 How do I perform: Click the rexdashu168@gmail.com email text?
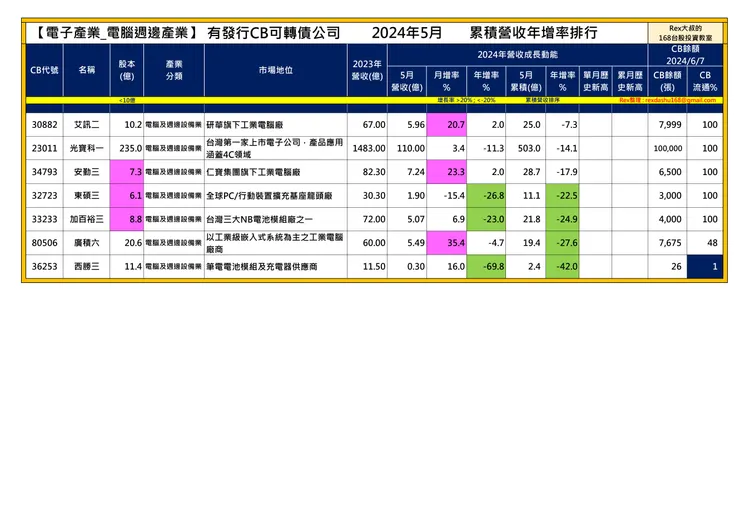click(680, 100)
